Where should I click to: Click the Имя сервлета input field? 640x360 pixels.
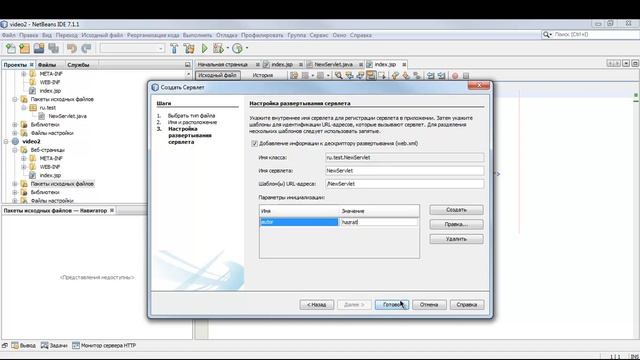(x=404, y=171)
